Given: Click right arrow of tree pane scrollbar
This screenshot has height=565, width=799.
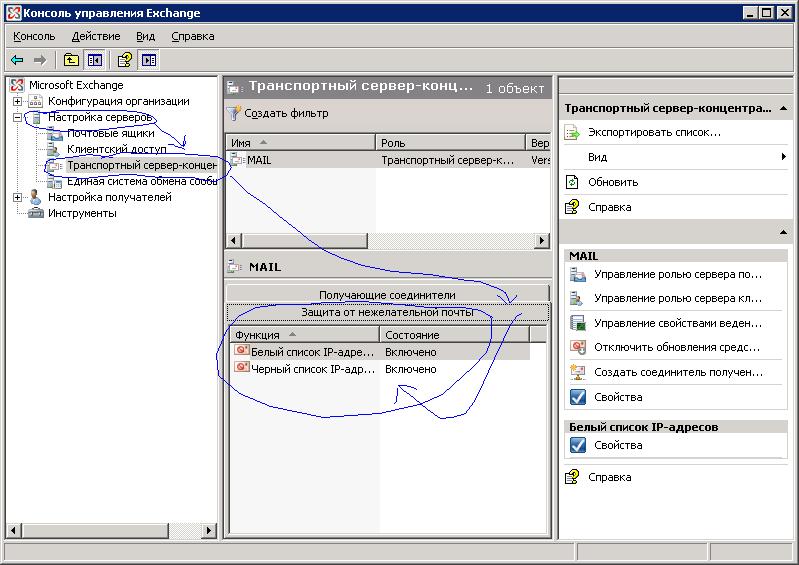Looking at the screenshot, I should click(208, 530).
